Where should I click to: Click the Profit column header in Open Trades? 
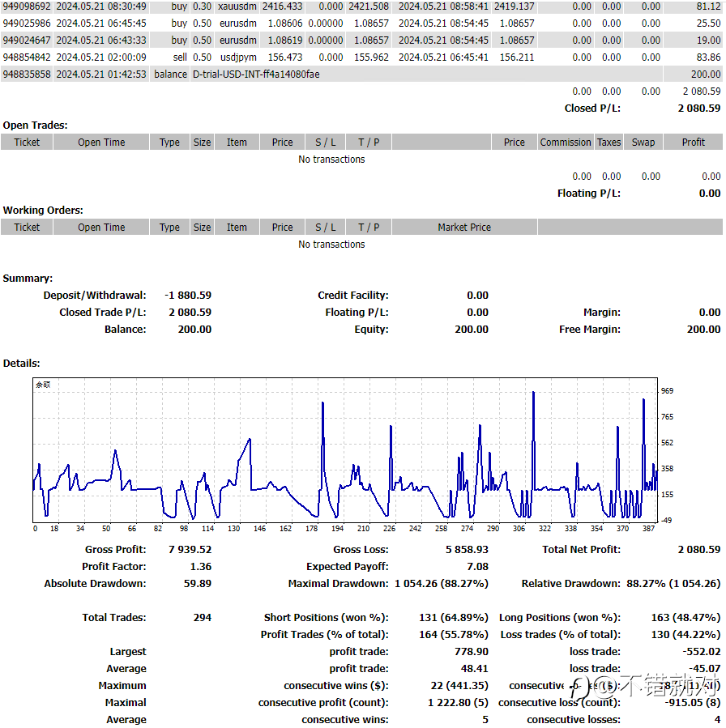(x=693, y=142)
